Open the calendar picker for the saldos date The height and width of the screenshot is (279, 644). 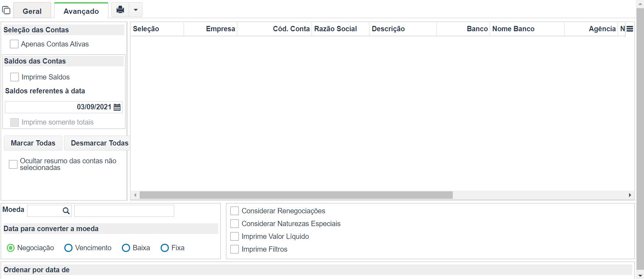click(x=117, y=107)
